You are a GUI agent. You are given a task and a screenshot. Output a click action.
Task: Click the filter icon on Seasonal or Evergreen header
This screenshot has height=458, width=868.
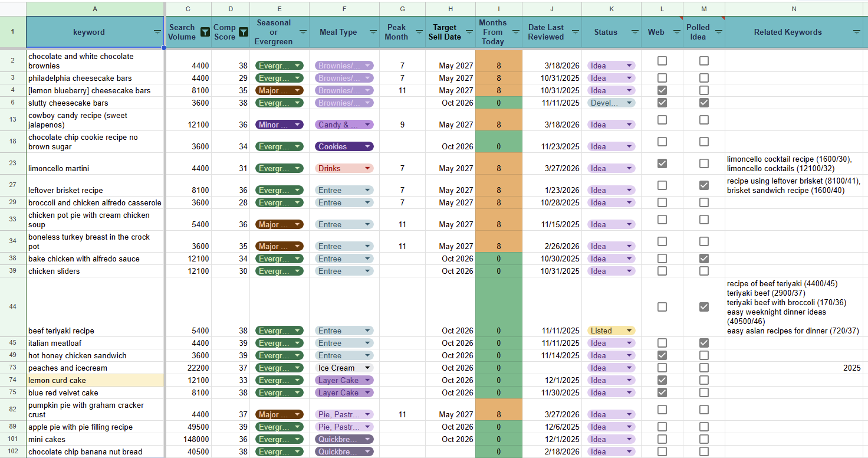[303, 32]
